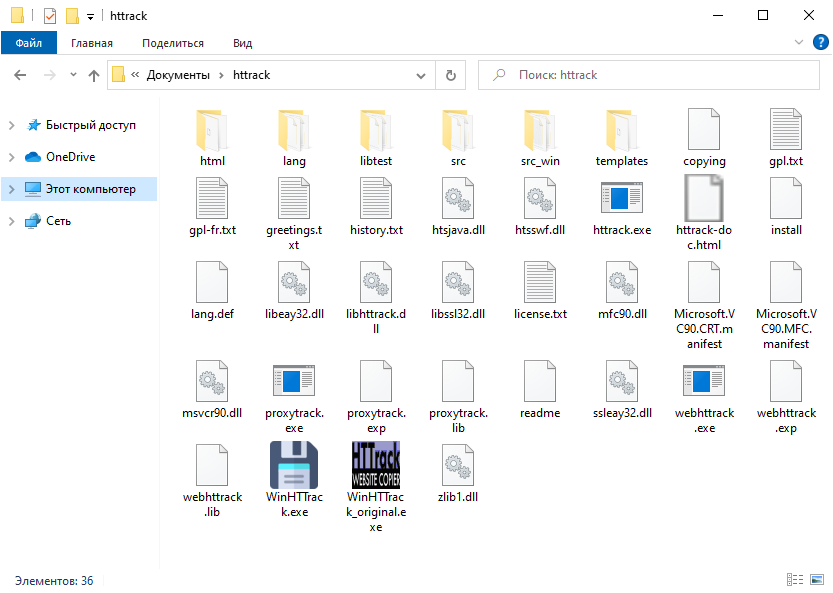Open the lang folder
This screenshot has width=833, height=593.
(x=294, y=138)
